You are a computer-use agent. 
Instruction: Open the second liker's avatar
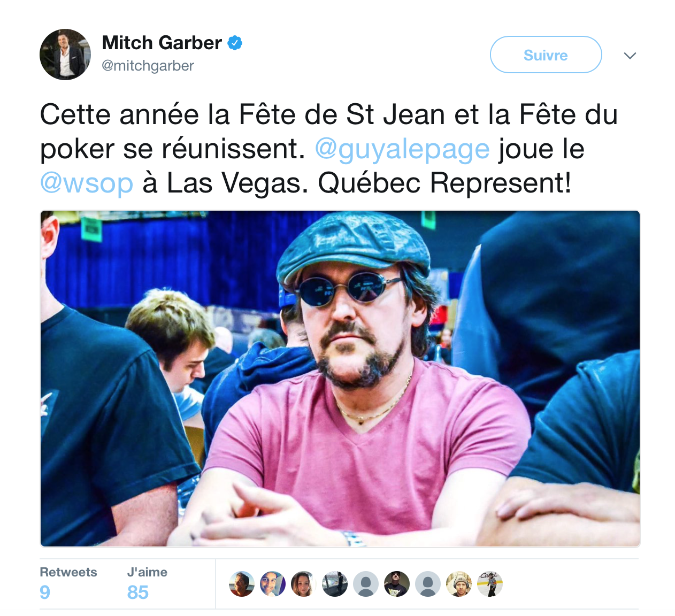[273, 583]
